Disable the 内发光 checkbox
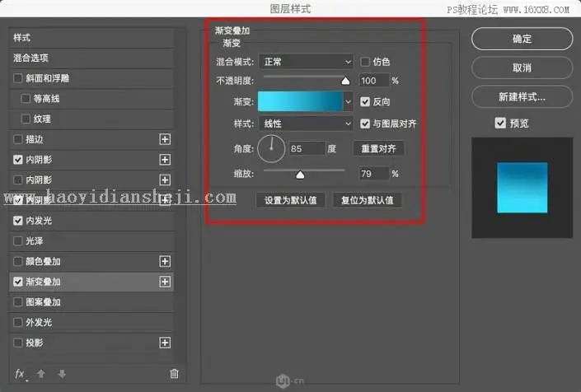 18,221
